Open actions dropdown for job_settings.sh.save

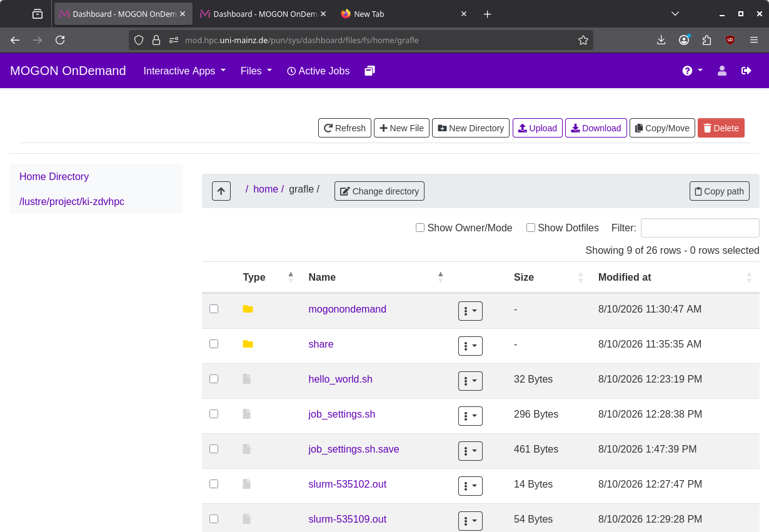pos(470,451)
